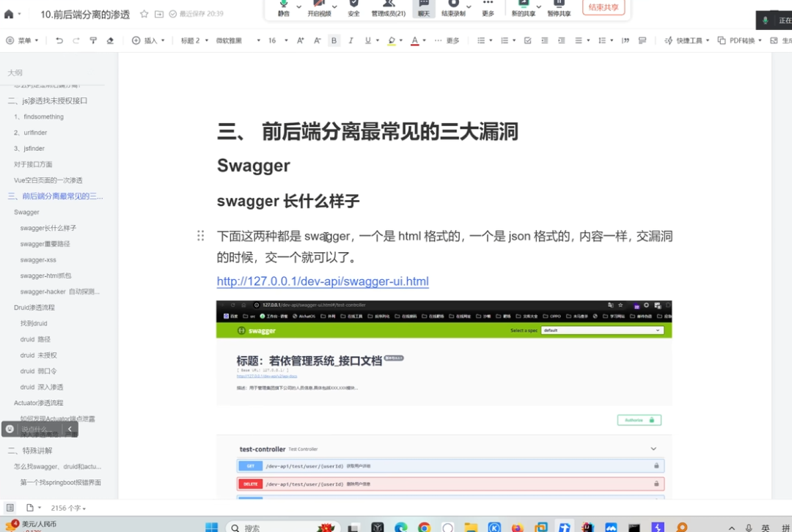Go to outline item 1、findsomething
Viewport: 792px width, 532px height.
(x=39, y=117)
